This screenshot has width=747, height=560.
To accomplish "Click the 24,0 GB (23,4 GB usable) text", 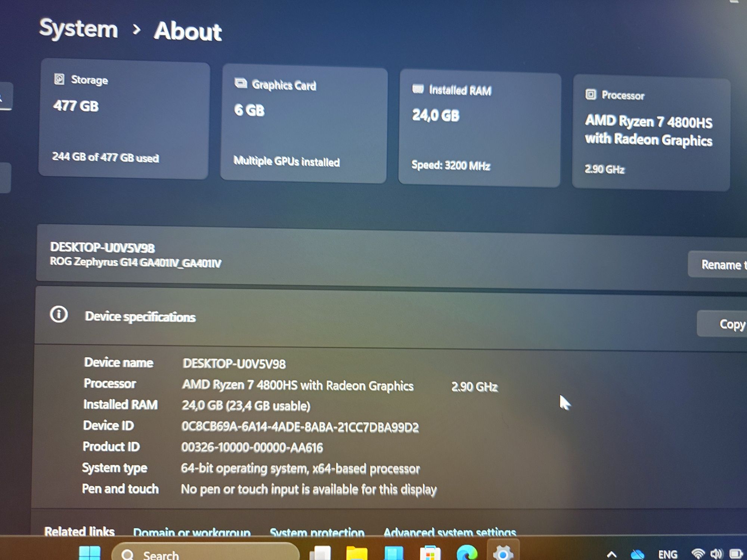I will click(x=246, y=405).
